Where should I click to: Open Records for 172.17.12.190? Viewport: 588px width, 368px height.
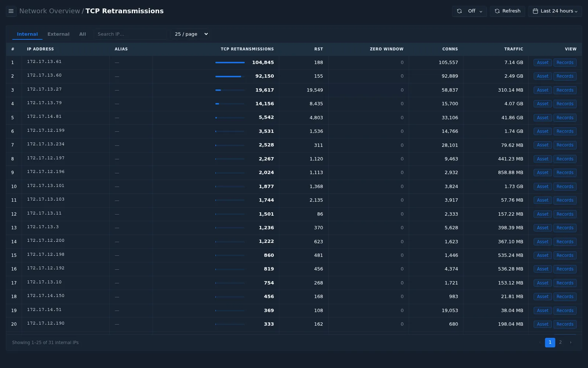[x=565, y=324]
